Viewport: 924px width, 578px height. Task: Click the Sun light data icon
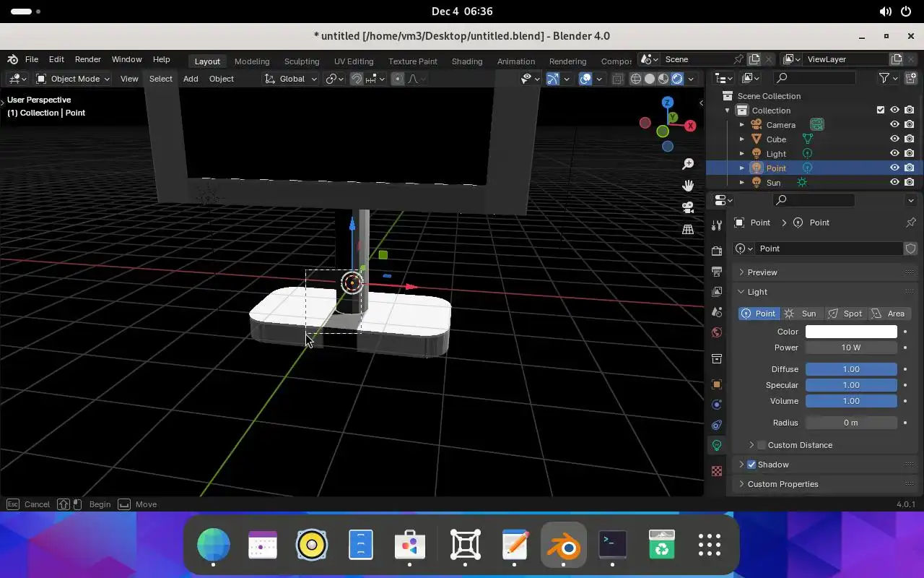(802, 183)
